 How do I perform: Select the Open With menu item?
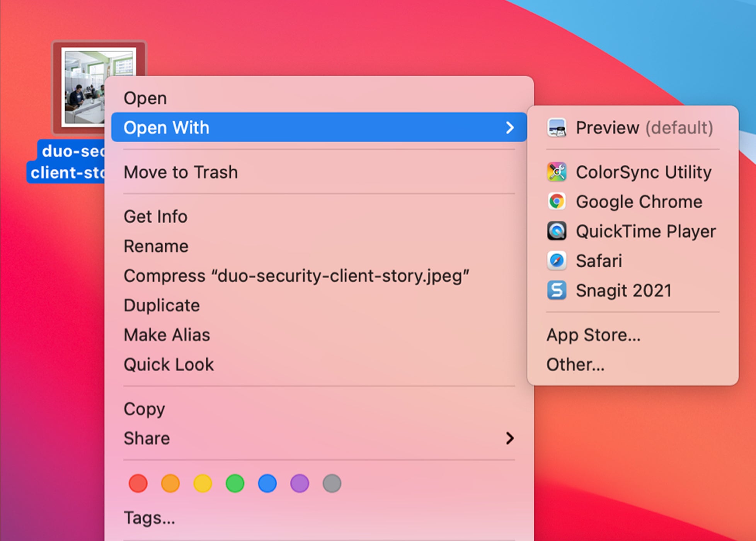point(319,128)
